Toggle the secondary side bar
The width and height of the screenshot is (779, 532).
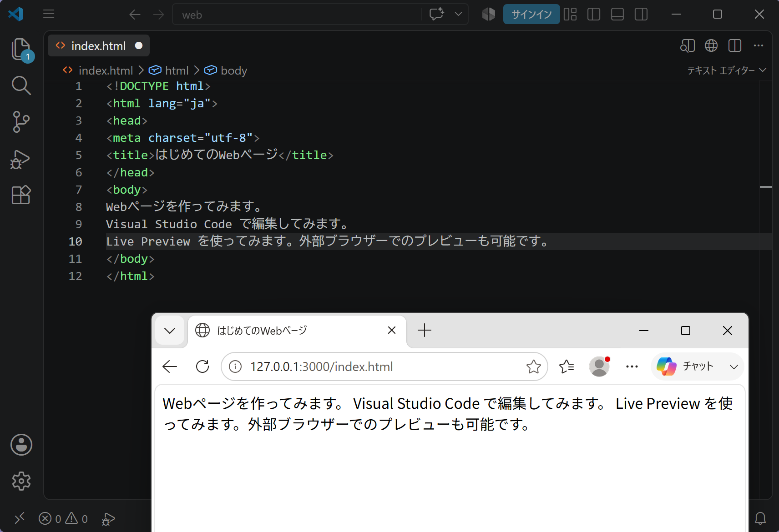click(641, 14)
